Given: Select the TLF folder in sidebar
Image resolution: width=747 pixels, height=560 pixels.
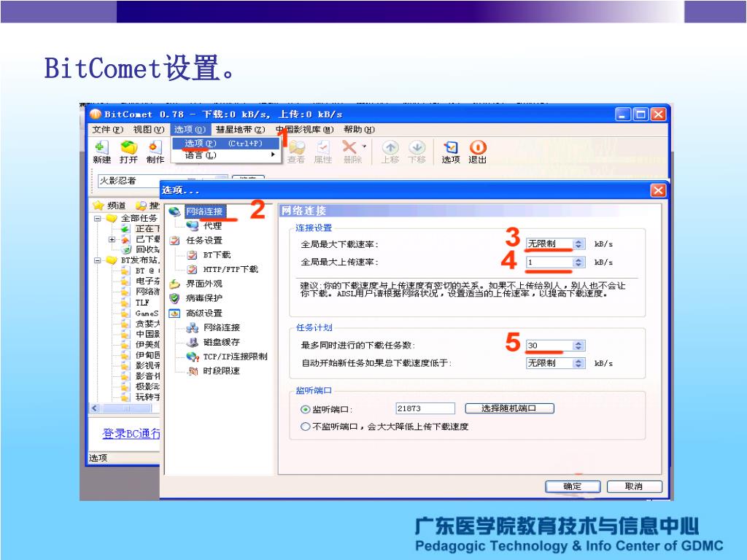Looking at the screenshot, I should [x=142, y=303].
